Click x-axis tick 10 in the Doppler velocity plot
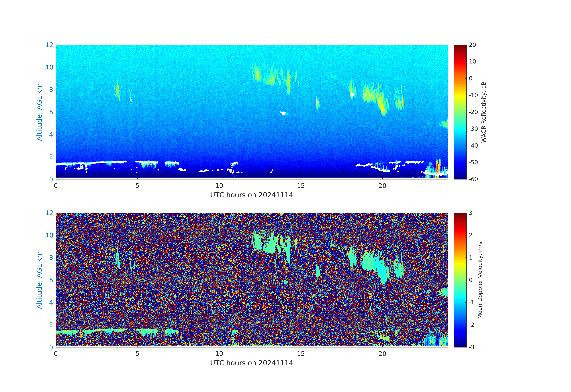Image resolution: width=571 pixels, height=392 pixels. coord(219,354)
